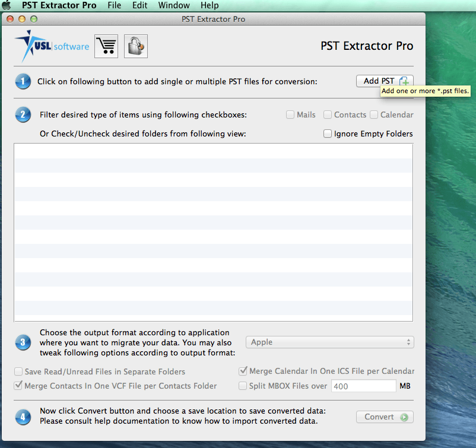Click the step 4 numbered badge
Viewport: 476px width, 448px height.
coord(23,417)
